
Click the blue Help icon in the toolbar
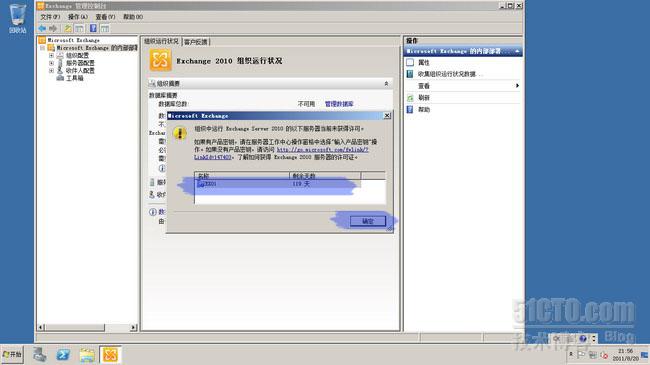pyautogui.click(x=93, y=28)
